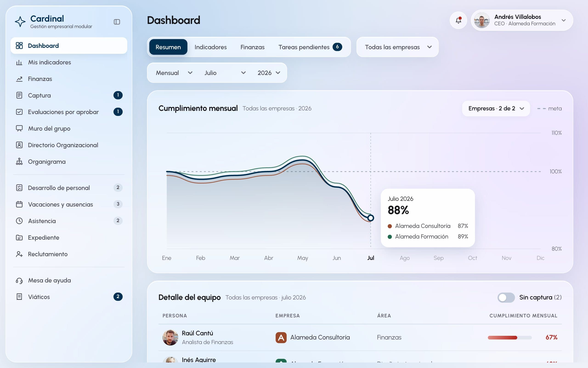Open Desarrollo de personal icon

tap(19, 188)
